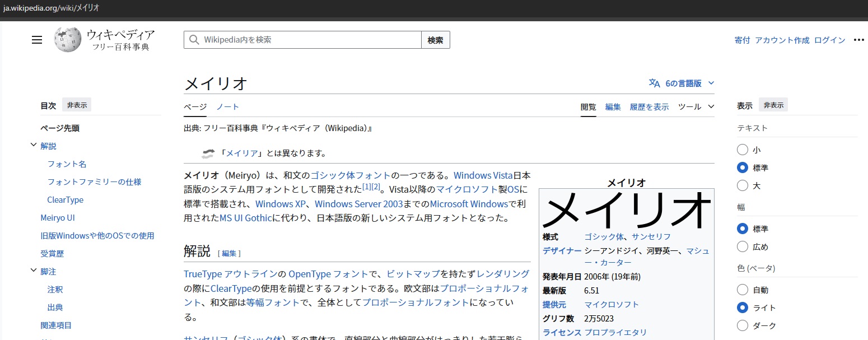Collapse the 解説 section in contents
This screenshot has width=868, height=340.
tap(33, 146)
